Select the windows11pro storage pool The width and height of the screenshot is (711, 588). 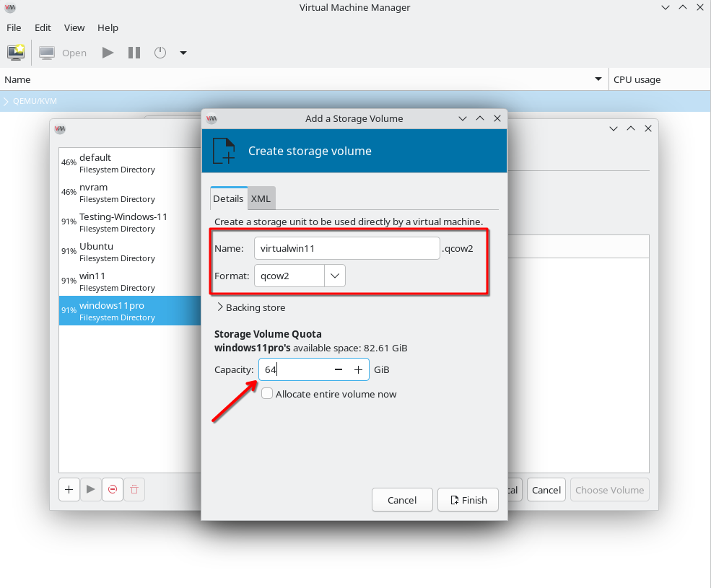(130, 310)
